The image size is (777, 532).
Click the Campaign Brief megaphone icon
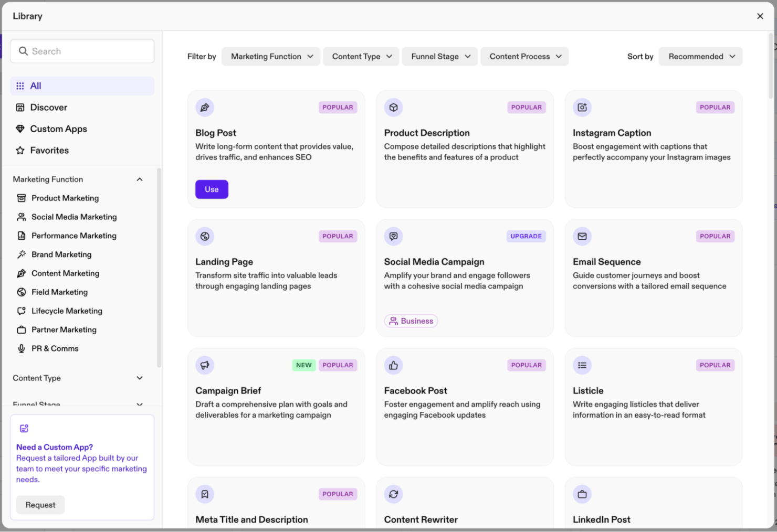click(x=205, y=365)
